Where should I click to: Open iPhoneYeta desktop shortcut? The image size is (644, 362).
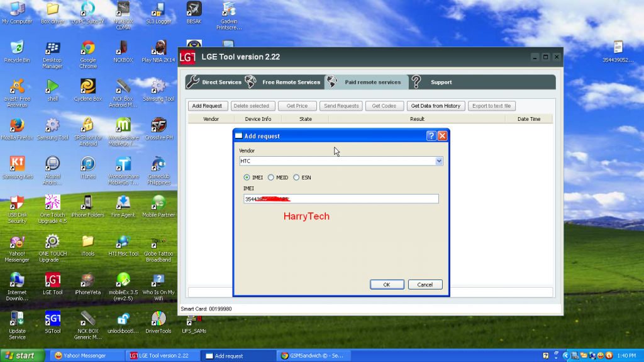(88, 284)
